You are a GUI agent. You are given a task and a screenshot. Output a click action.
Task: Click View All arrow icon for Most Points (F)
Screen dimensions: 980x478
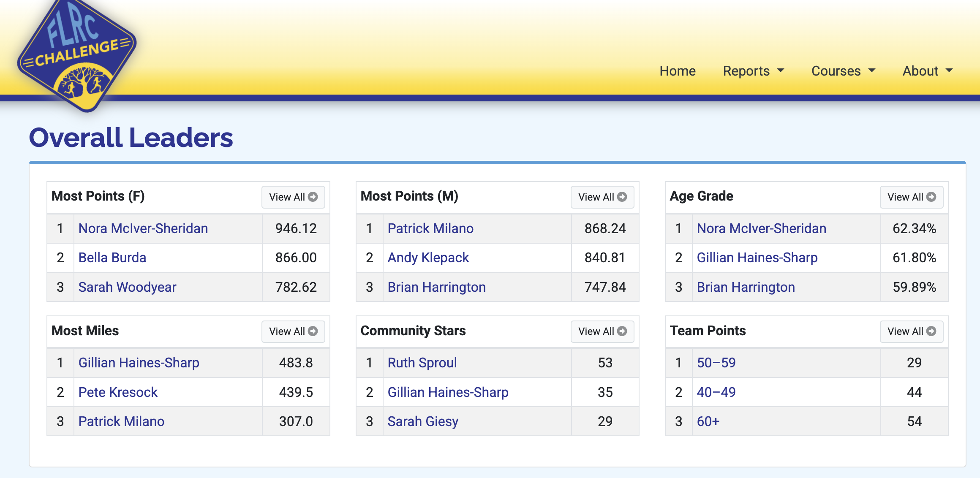pos(313,197)
